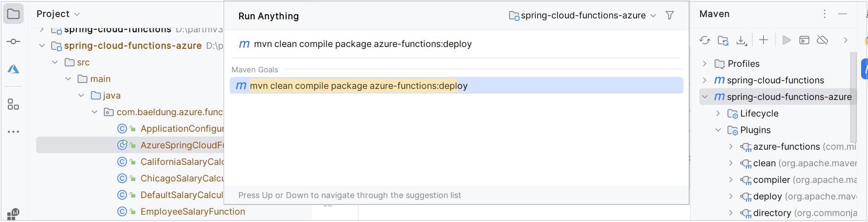Collapse the Plugins node in Maven
This screenshot has width=868, height=222.
point(718,130)
